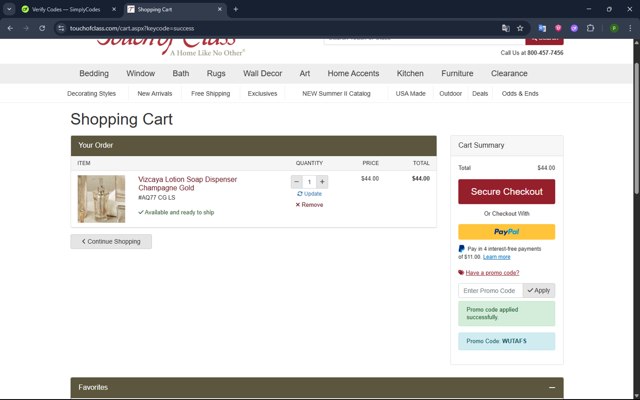The image size is (640, 400).
Task: Open Deals link
Action: 480,93
